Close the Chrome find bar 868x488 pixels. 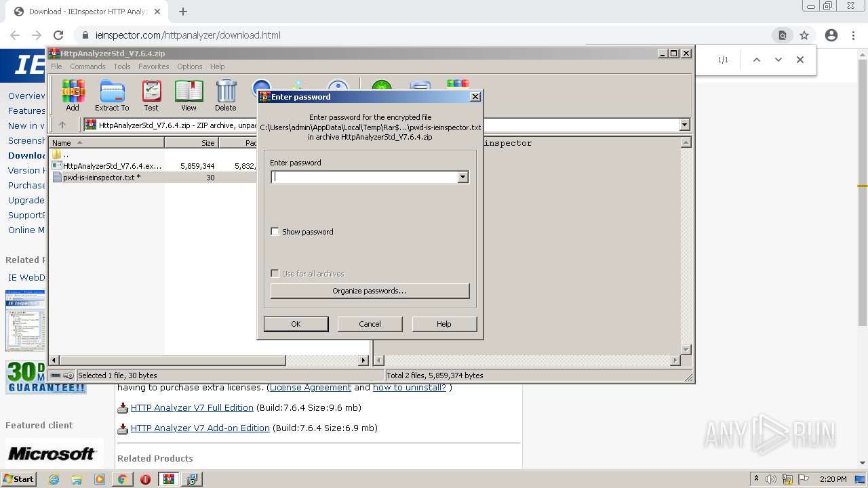point(800,60)
